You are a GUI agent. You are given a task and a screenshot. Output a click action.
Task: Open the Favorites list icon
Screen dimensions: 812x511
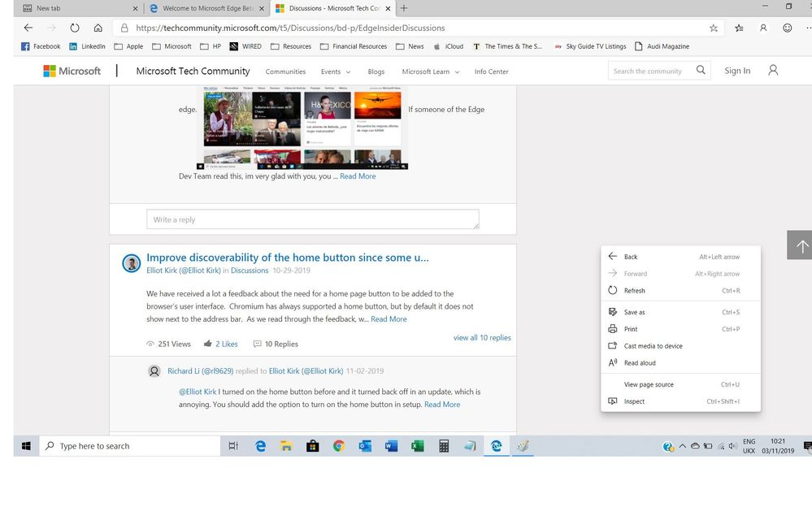(739, 28)
